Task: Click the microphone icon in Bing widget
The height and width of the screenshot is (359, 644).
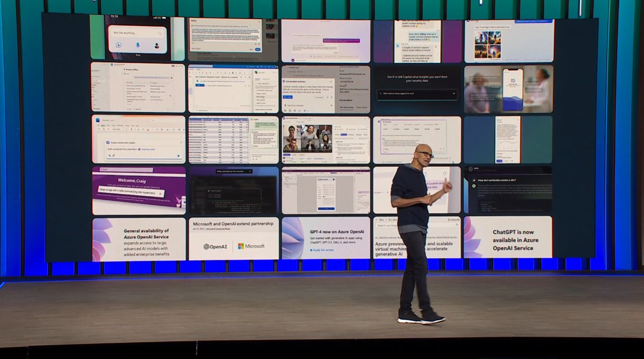Action: pyautogui.click(x=138, y=45)
